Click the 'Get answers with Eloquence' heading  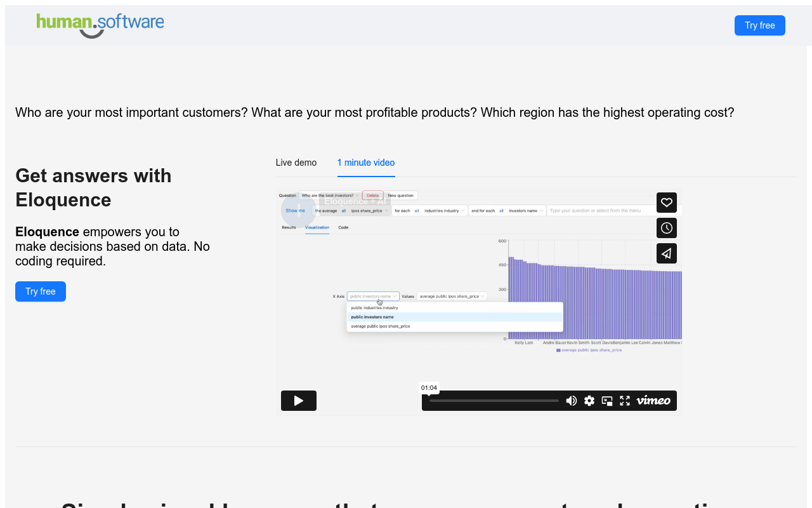[x=93, y=187]
